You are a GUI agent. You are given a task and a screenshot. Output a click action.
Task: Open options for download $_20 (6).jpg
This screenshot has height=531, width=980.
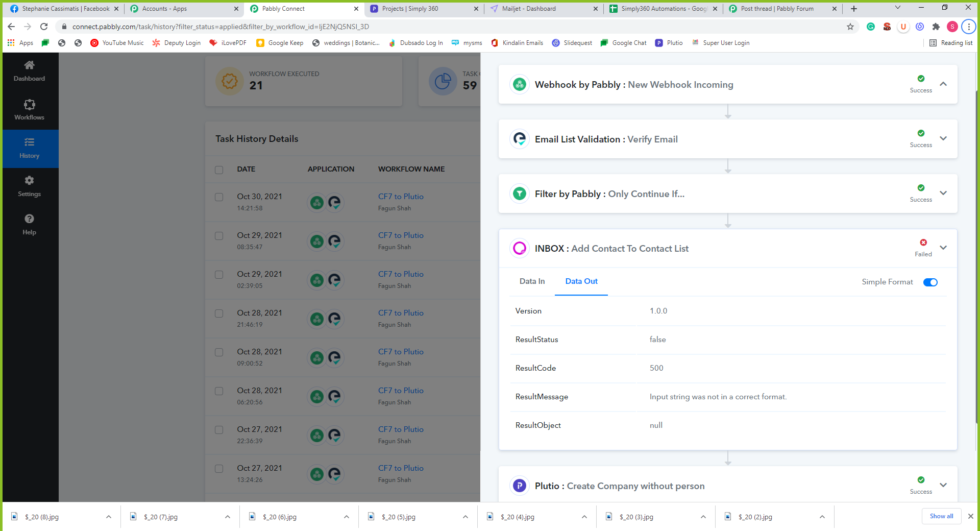pyautogui.click(x=347, y=517)
